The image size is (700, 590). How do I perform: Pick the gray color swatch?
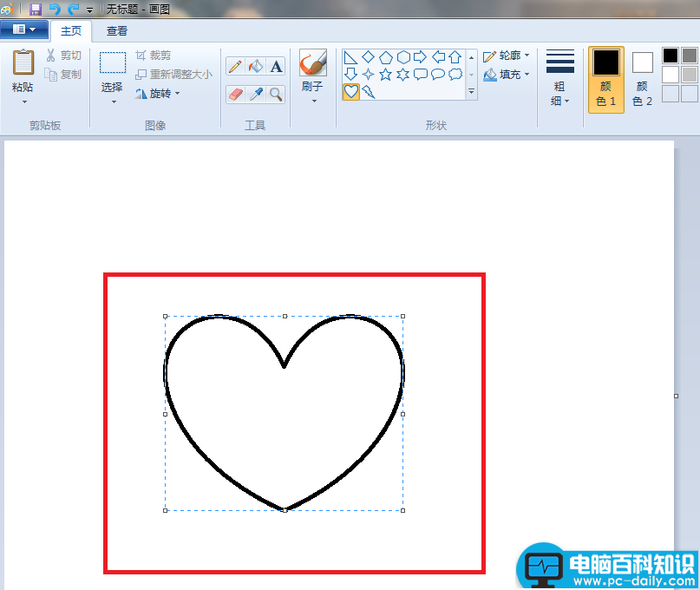pyautogui.click(x=689, y=56)
